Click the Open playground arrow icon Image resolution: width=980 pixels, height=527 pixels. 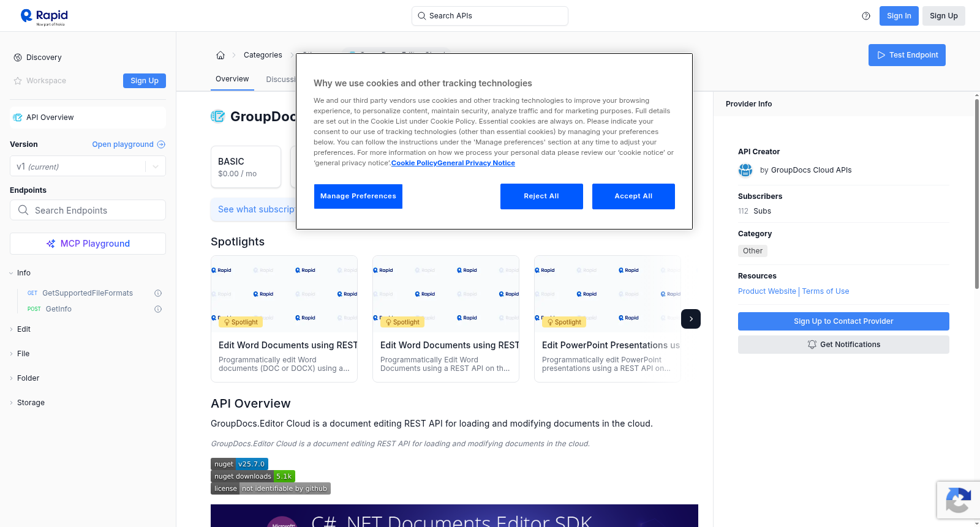tap(161, 144)
